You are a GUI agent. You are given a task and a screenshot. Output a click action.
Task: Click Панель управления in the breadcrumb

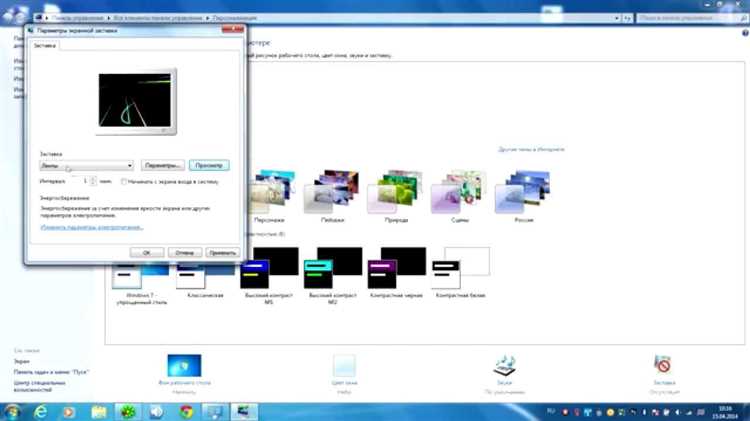(77, 18)
